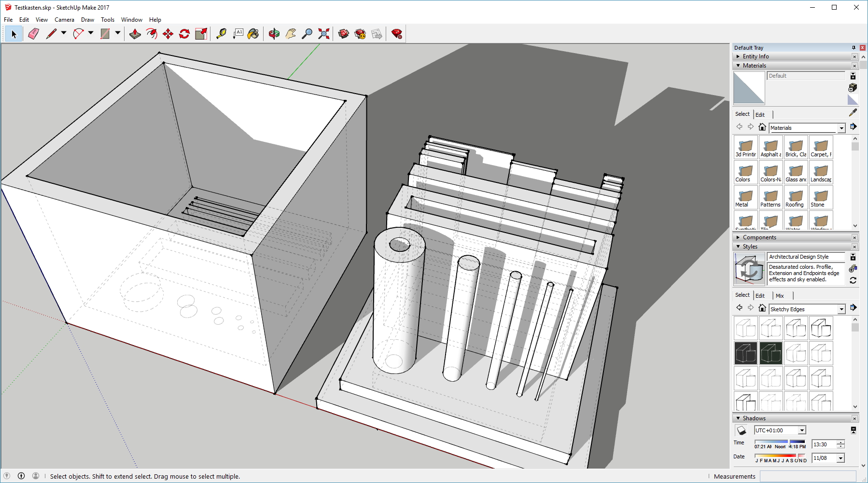Activate the Push/Pull tool
The image size is (868, 483).
point(135,34)
